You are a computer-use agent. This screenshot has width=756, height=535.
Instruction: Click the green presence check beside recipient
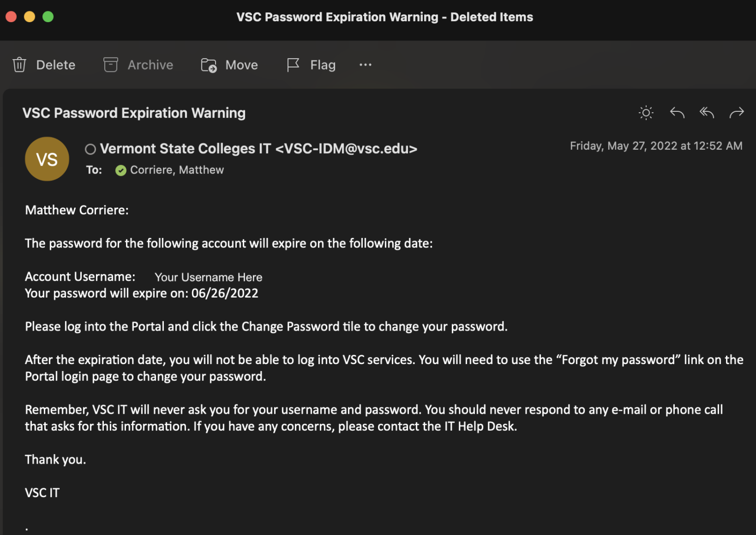tap(121, 170)
